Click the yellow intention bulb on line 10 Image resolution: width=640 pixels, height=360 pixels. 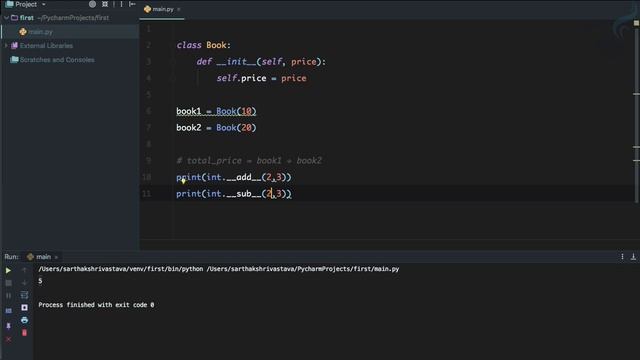(x=183, y=181)
